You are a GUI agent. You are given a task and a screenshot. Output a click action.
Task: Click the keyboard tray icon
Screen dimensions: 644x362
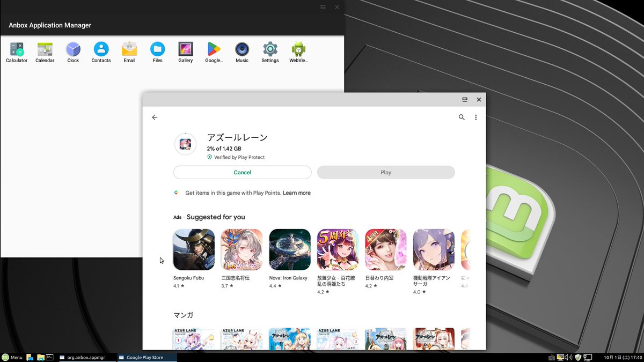552,357
